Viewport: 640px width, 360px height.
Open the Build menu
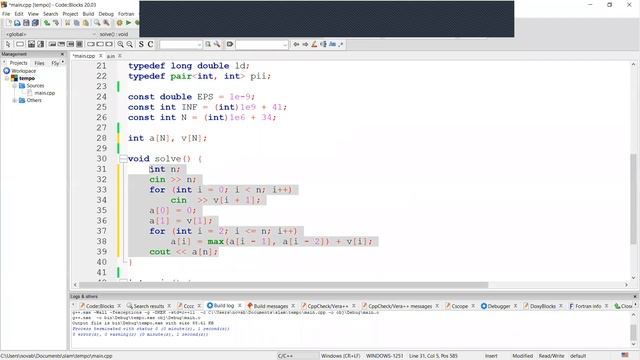tap(88, 14)
